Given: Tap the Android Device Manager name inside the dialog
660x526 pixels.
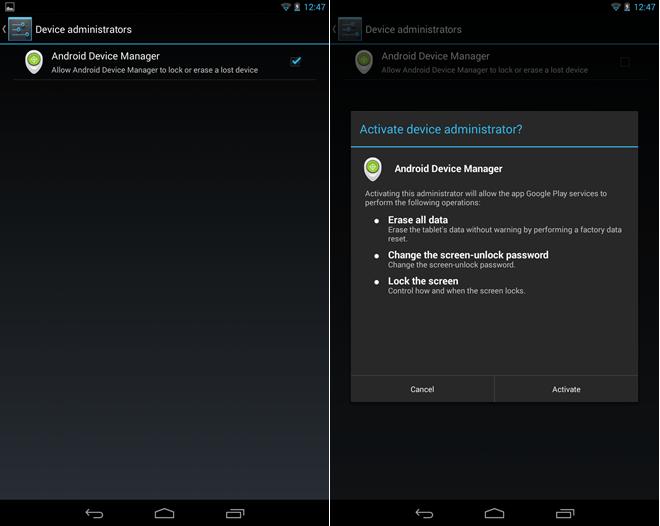Looking at the screenshot, I should pyautogui.click(x=448, y=169).
